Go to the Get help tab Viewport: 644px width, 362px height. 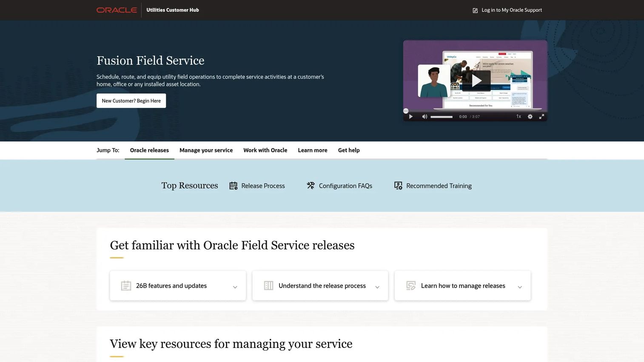349,150
